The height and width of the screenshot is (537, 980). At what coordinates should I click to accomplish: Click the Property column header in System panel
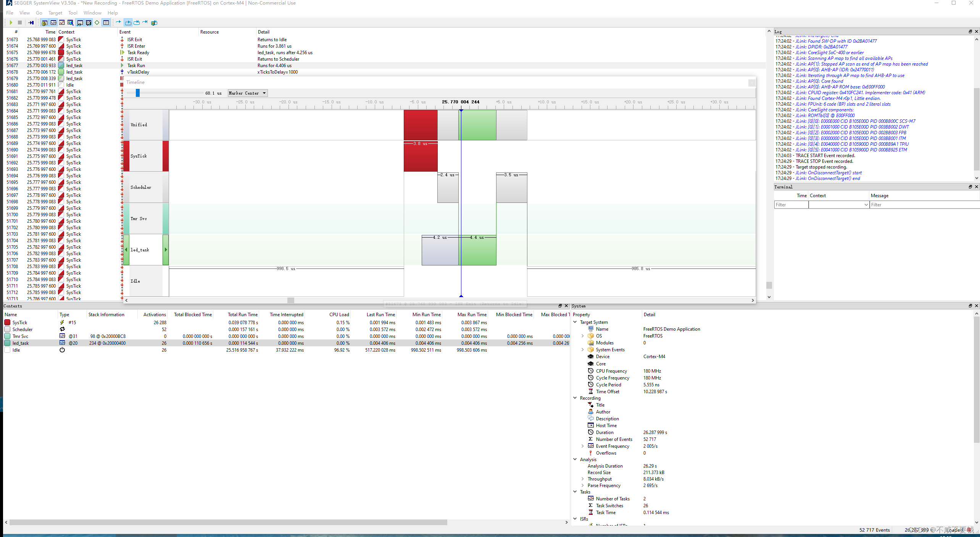tap(581, 315)
